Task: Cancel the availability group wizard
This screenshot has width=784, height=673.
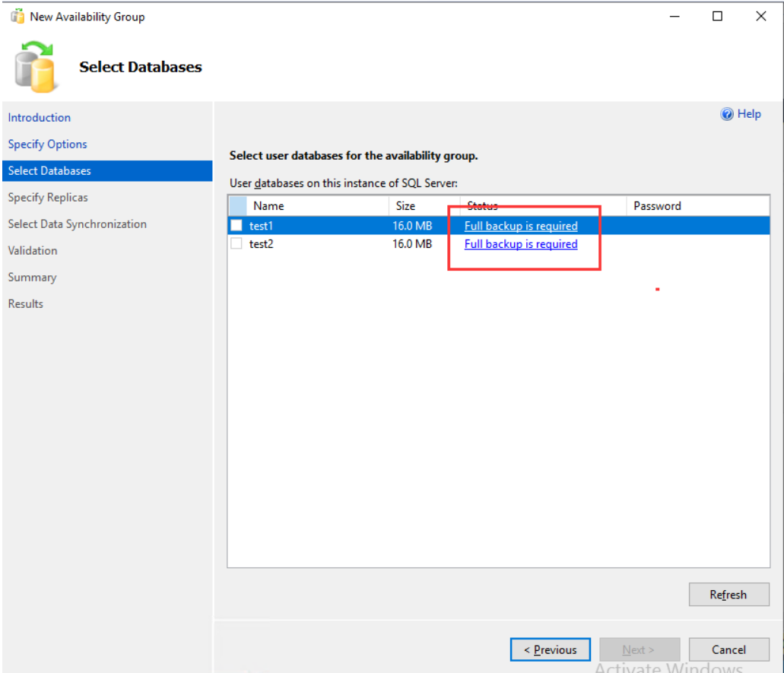Action: coord(728,649)
